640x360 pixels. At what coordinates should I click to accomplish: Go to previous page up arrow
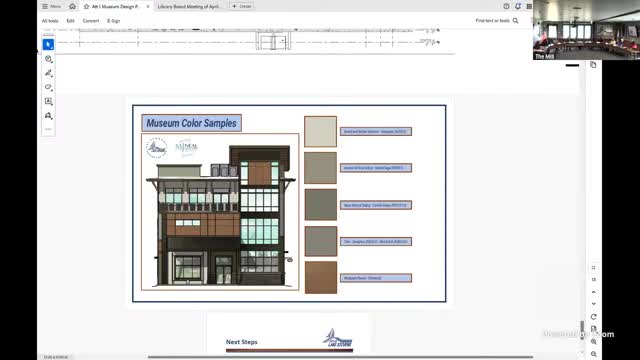click(593, 292)
